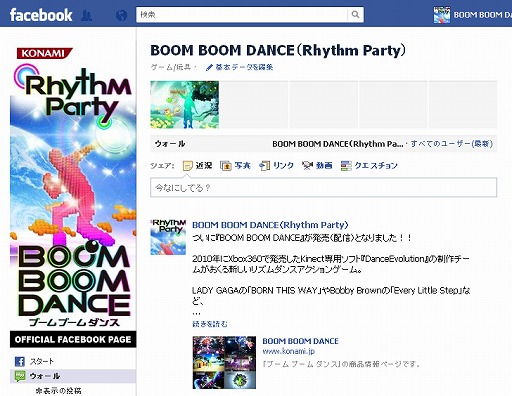Image resolution: width=512 pixels, height=396 pixels.
Task: Click the Facebook f icon beside スタート
Action: pos(20,361)
